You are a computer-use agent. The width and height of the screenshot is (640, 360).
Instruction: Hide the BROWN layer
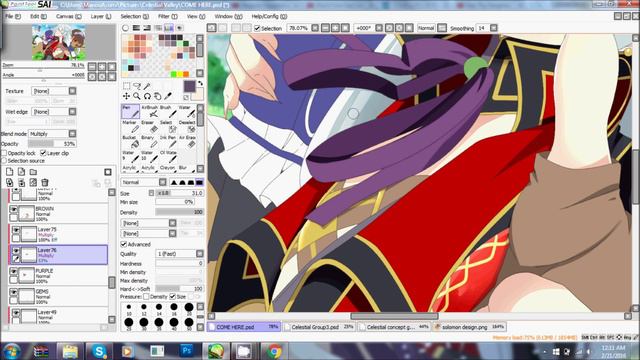tap(13, 209)
